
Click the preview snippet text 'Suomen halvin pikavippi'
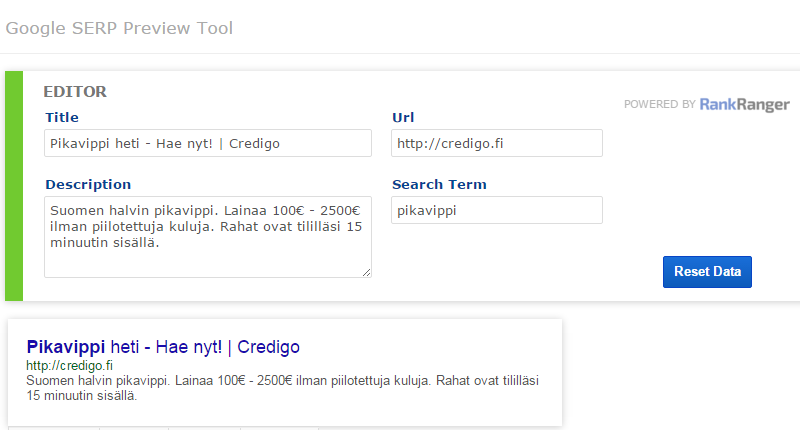coord(96,381)
